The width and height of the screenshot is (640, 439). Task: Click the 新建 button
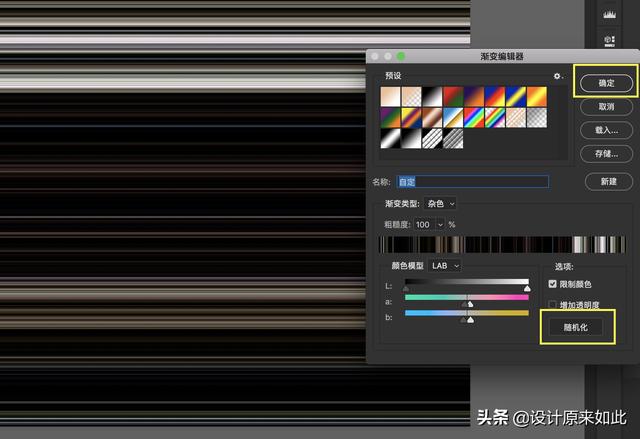coord(609,182)
